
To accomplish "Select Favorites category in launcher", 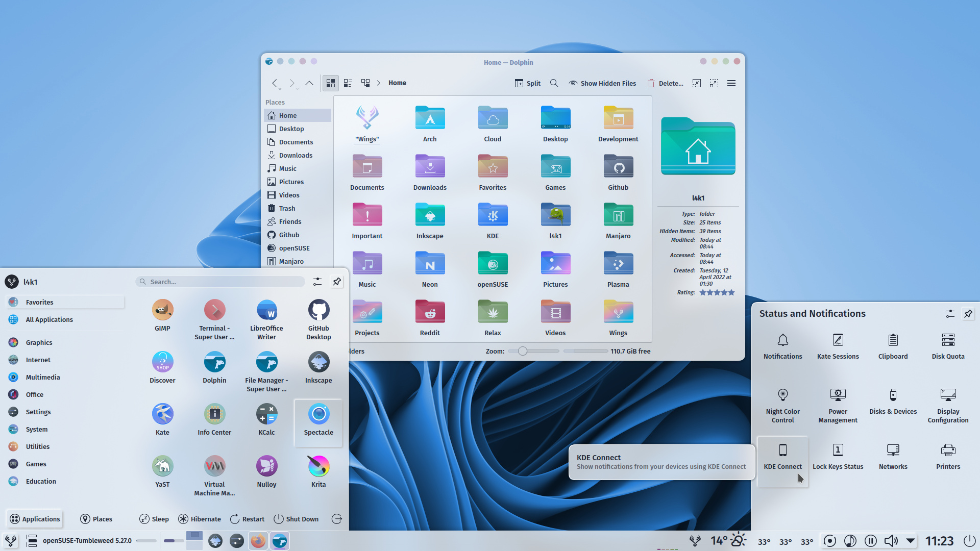I will [65, 302].
